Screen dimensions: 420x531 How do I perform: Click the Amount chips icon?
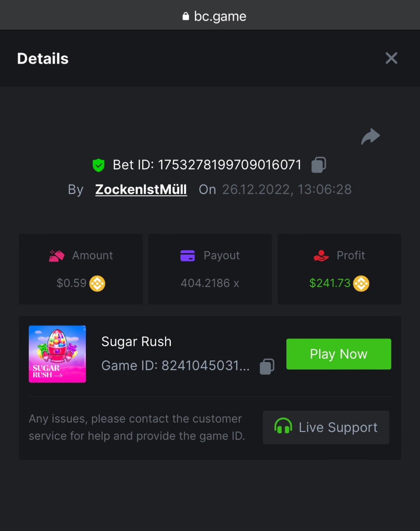[x=57, y=256]
